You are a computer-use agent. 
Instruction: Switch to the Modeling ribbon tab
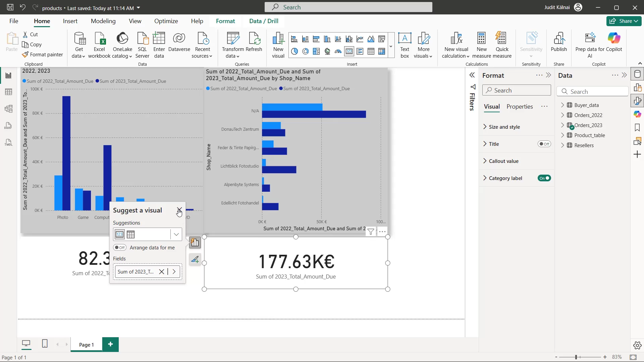[103, 21]
